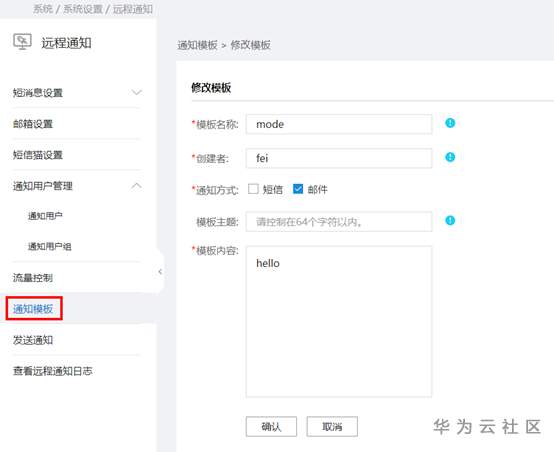Open 短消息设置 menu item
Image resolution: width=554 pixels, height=452 pixels.
[37, 93]
